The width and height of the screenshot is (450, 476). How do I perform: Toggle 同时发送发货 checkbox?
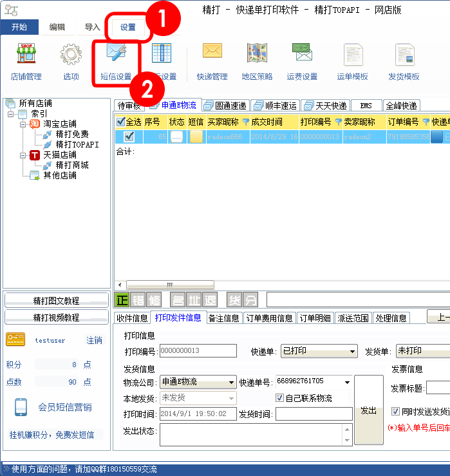point(395,412)
